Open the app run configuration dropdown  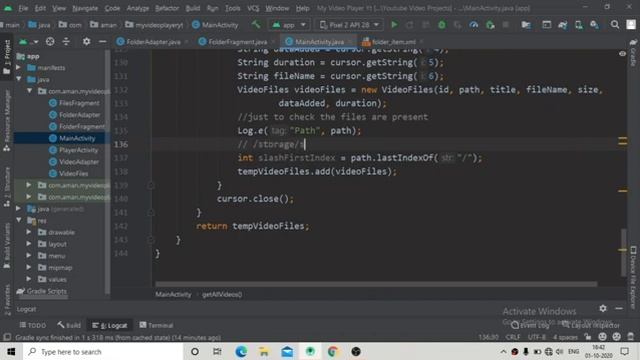click(x=289, y=25)
